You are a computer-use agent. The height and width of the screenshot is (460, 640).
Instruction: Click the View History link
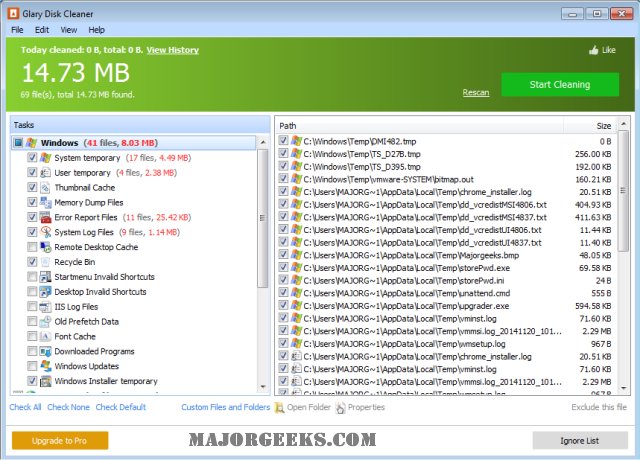pyautogui.click(x=172, y=50)
